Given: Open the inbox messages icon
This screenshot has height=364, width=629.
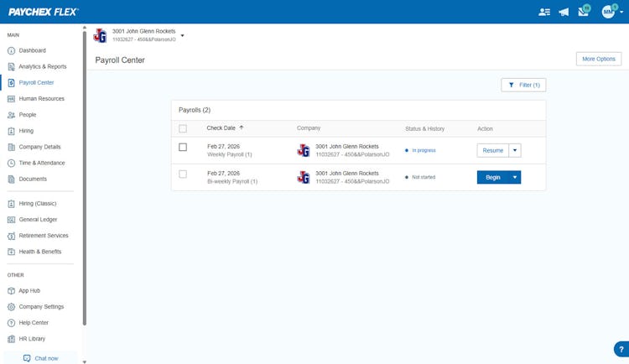Looking at the screenshot, I should pos(584,11).
